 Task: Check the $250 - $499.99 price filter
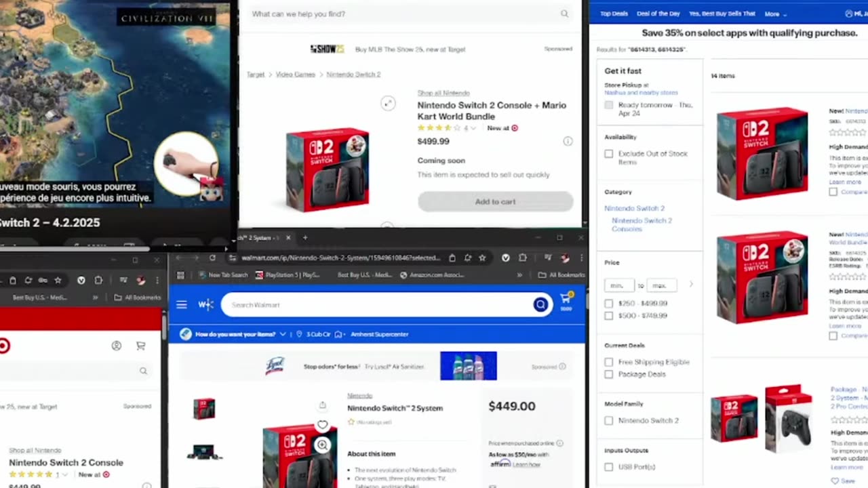tap(608, 304)
